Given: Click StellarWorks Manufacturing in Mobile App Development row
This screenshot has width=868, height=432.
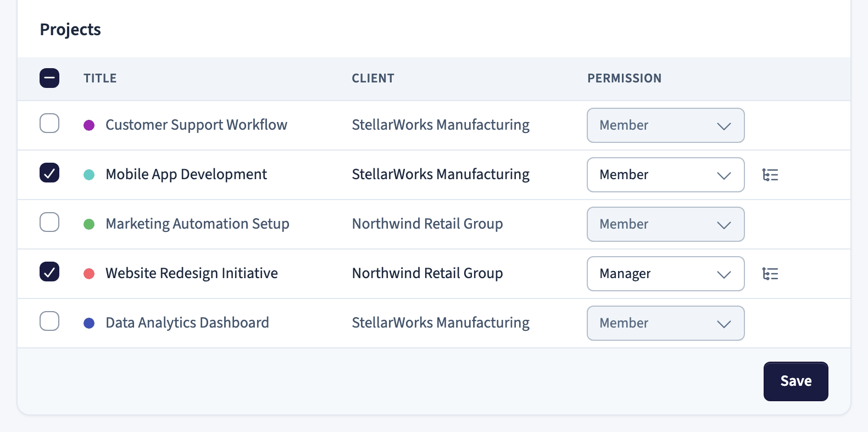Looking at the screenshot, I should tap(441, 175).
